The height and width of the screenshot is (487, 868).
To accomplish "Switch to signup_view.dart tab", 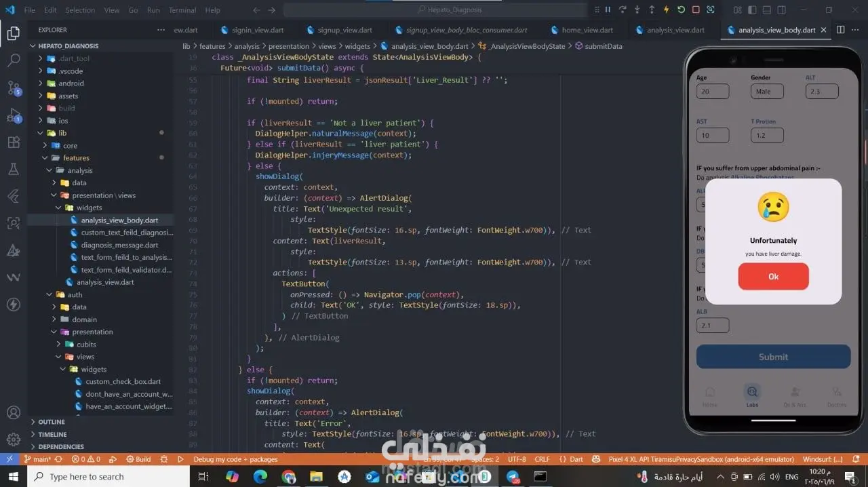I will [340, 30].
